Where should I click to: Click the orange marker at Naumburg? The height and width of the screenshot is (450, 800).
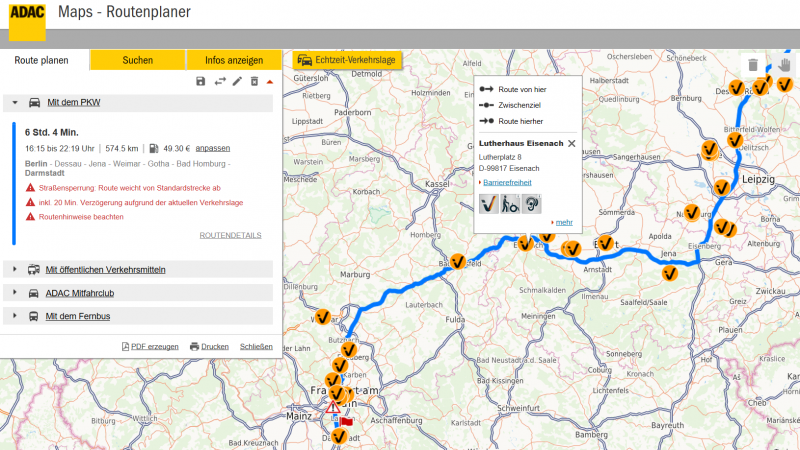692,212
